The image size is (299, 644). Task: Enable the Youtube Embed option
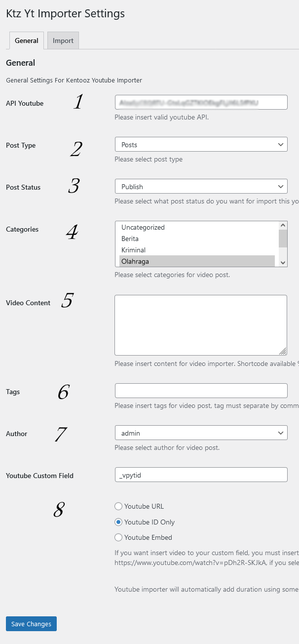coord(118,537)
